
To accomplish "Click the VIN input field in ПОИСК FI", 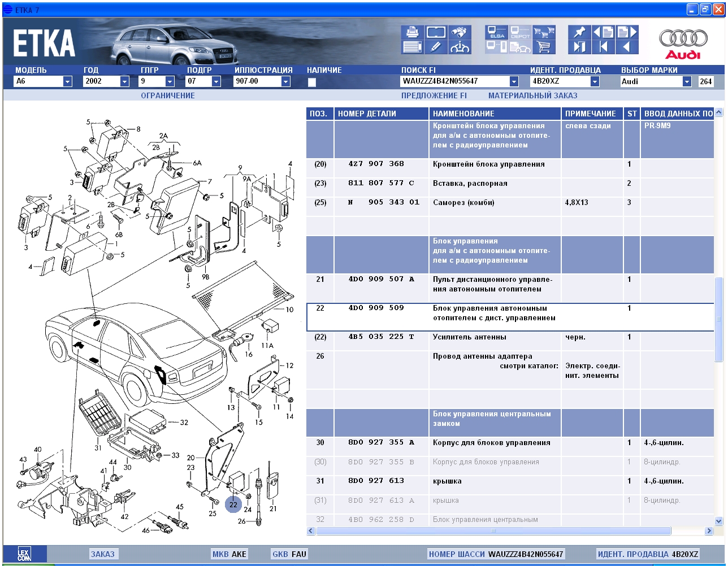I will click(454, 81).
